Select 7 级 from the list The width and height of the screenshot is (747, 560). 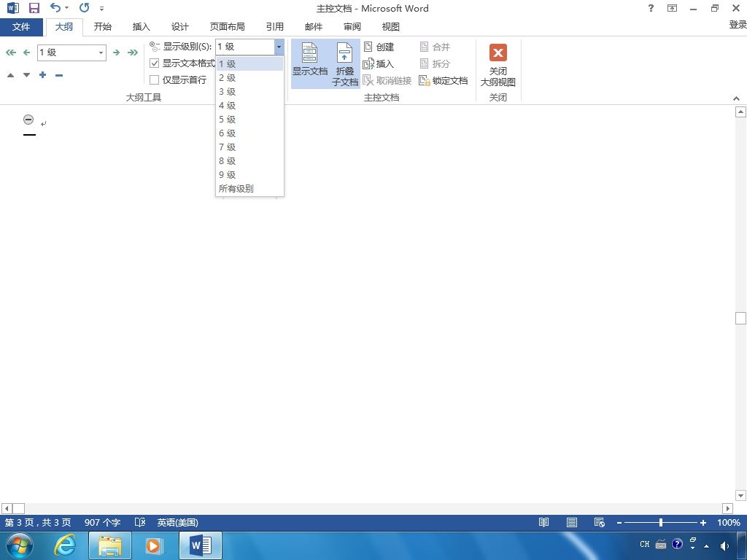pyautogui.click(x=249, y=147)
